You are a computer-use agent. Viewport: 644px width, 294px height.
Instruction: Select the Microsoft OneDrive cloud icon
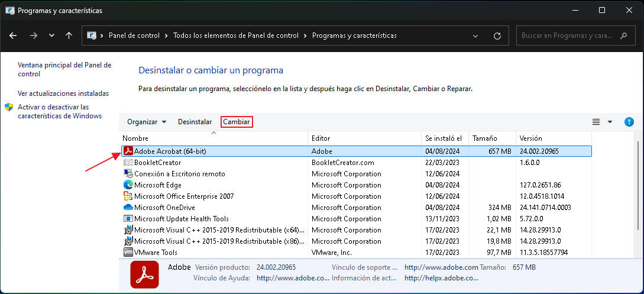point(128,208)
